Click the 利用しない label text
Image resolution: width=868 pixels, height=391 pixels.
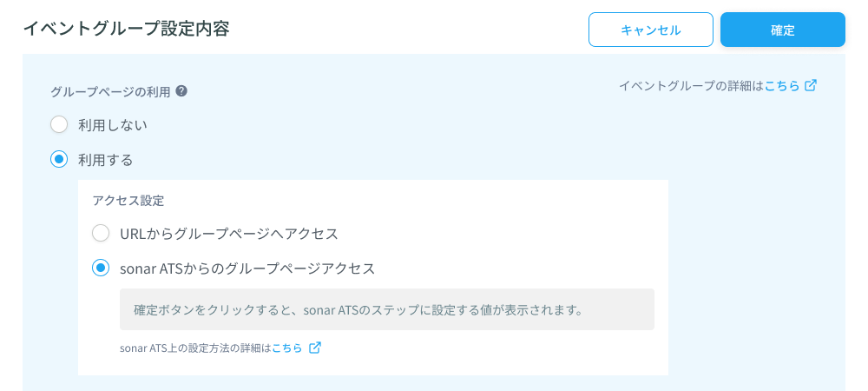[x=112, y=125]
